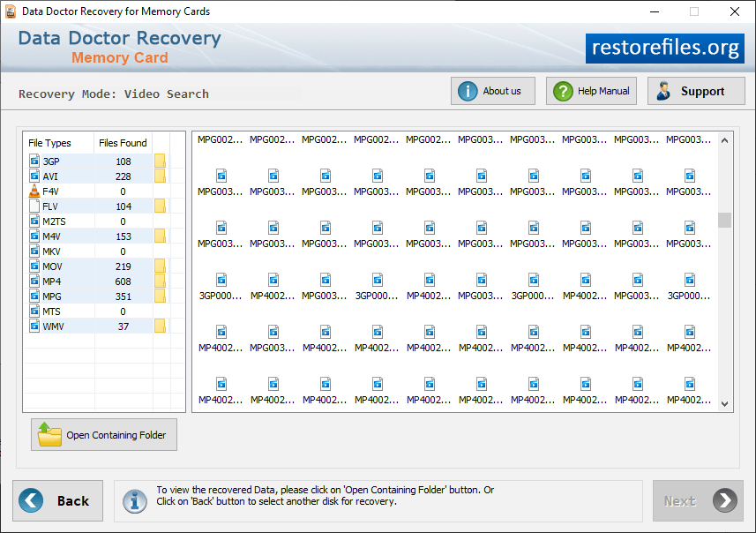
Task: Click the MKV file type icon
Action: point(34,251)
